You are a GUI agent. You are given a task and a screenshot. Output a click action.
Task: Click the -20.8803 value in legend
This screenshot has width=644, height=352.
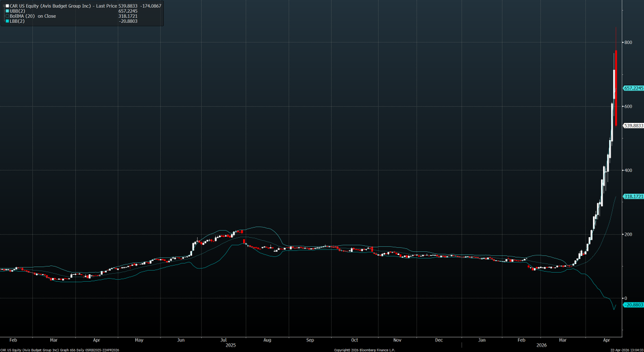(128, 21)
